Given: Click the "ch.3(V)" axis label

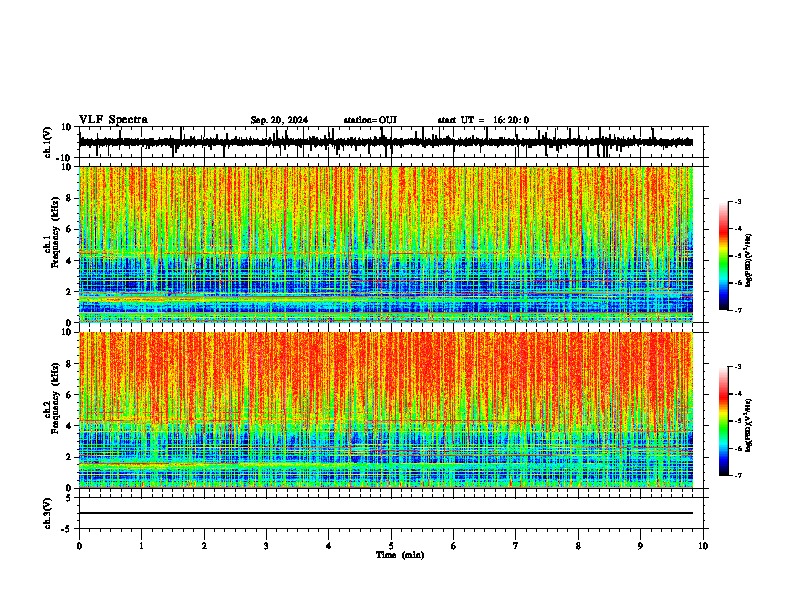Looking at the screenshot, I should click(x=48, y=514).
